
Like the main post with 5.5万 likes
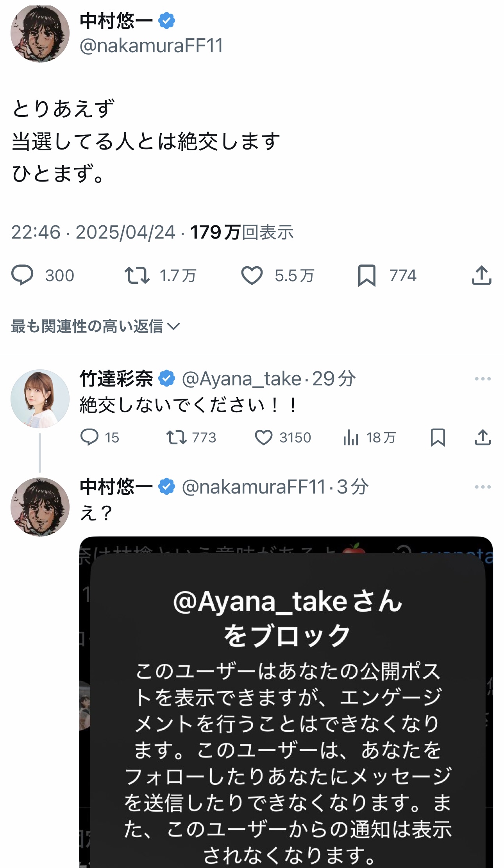[252, 275]
